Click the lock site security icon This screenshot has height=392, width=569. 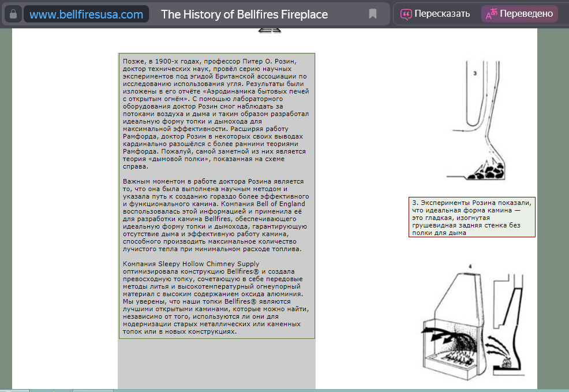(13, 14)
